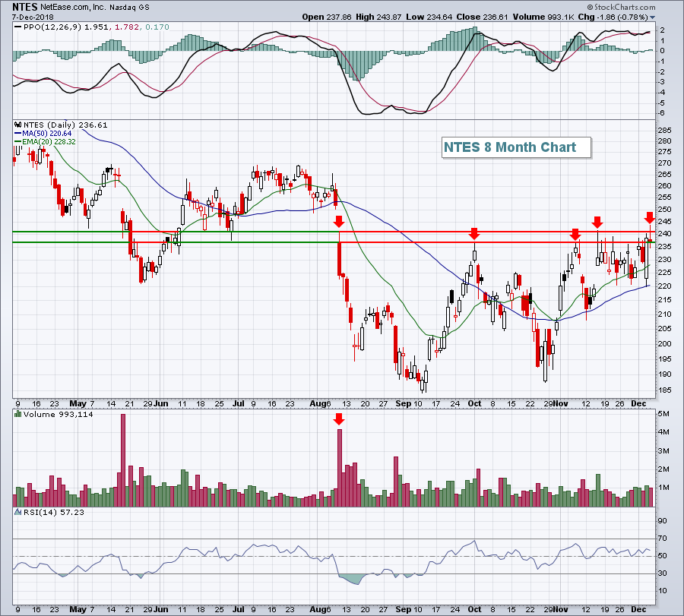The height and width of the screenshot is (616, 684).
Task: Open the dropdown arrow beside Chg value
Action: 653,17
